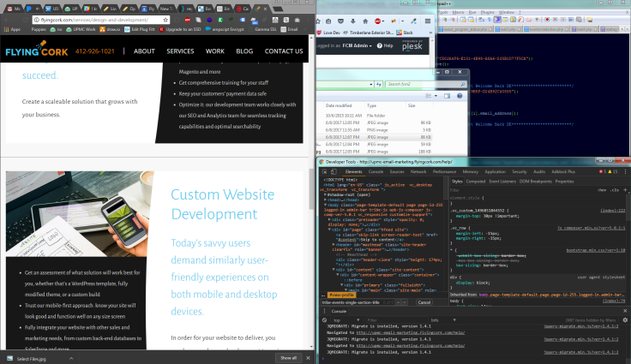The height and width of the screenshot is (364, 631).
Task: Expand the header masthead element
Action: coord(334,245)
